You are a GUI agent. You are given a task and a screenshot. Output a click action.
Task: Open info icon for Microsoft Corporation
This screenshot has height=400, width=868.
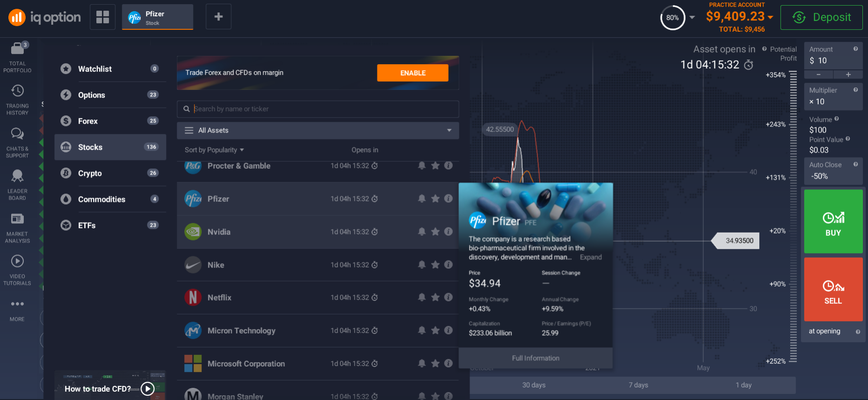(x=449, y=363)
